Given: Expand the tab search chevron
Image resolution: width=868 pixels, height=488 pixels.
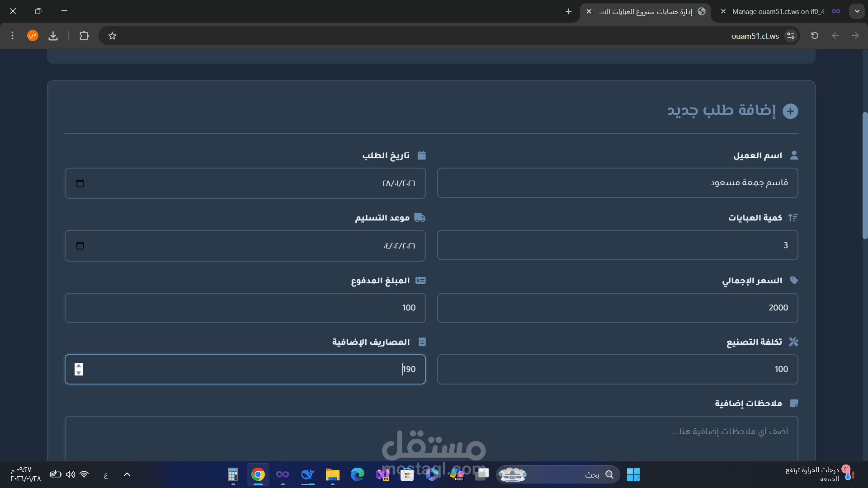Looking at the screenshot, I should [x=857, y=12].
